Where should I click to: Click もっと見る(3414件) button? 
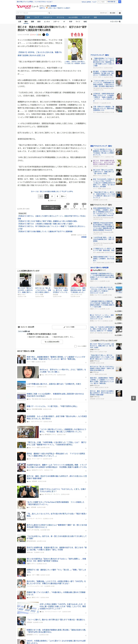pyautogui.click(x=52, y=342)
